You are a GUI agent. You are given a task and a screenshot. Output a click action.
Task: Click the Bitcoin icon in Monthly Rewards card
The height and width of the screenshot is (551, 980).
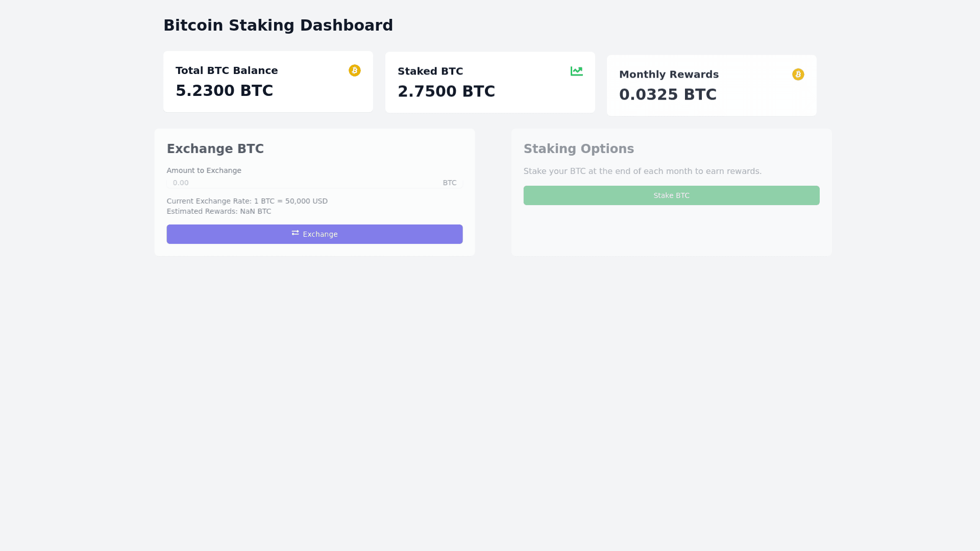[x=798, y=74]
